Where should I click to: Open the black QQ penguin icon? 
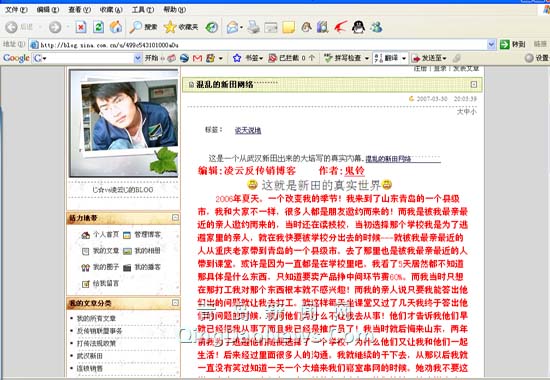click(358, 27)
